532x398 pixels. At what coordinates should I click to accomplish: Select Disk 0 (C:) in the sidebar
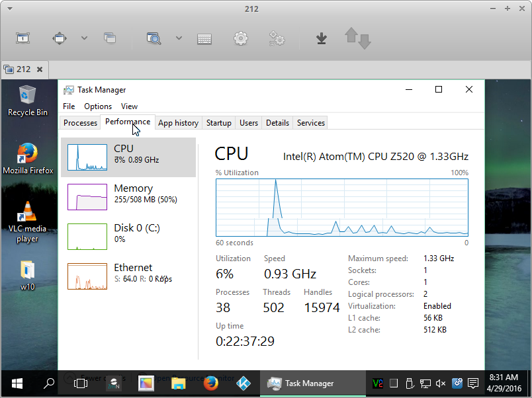tap(128, 237)
